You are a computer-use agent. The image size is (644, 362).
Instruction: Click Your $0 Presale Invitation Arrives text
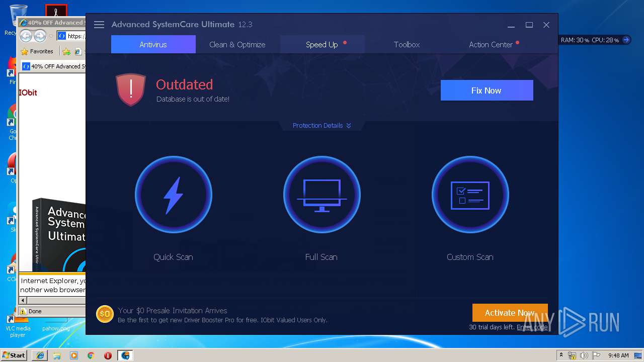tap(173, 311)
